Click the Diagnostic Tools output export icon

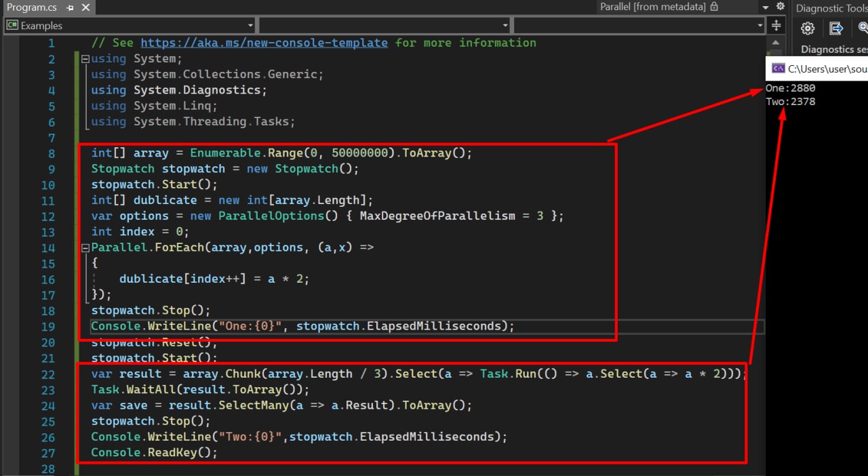point(836,28)
